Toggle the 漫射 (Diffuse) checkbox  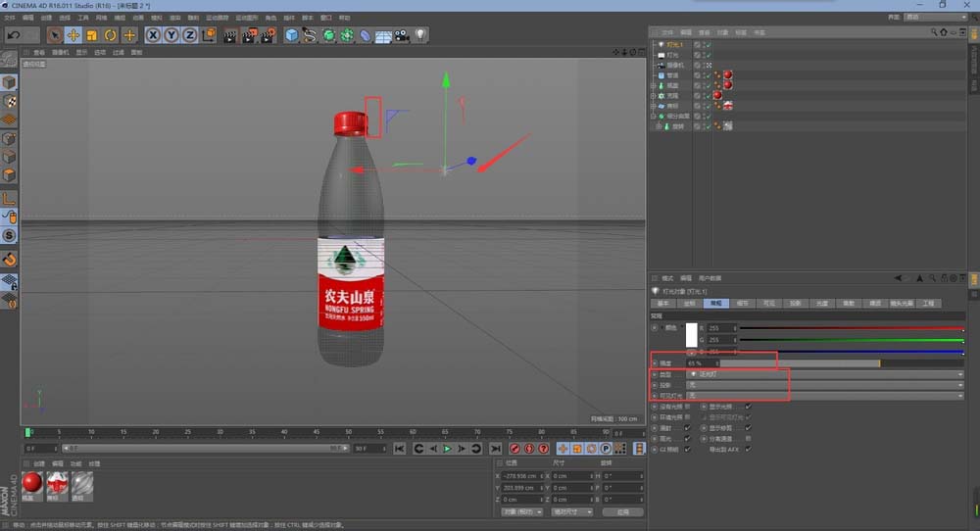[687, 427]
